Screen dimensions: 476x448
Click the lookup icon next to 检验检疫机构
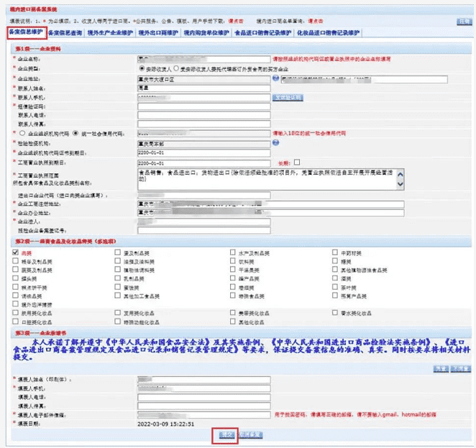pos(265,142)
